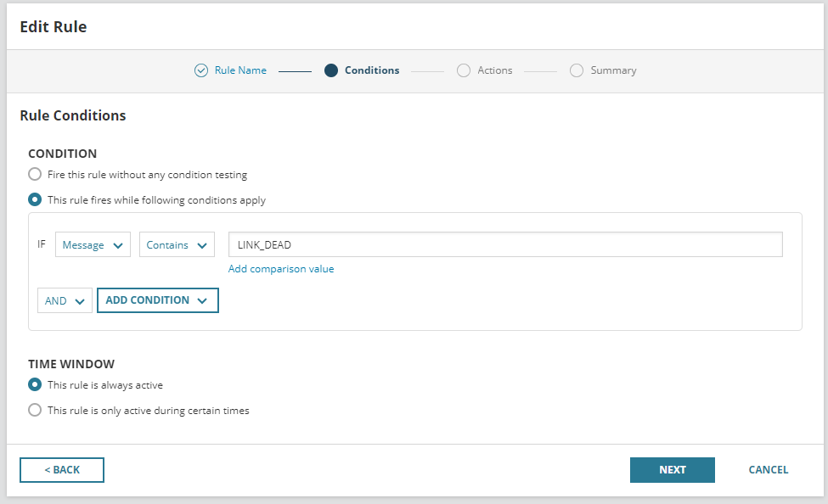Click the 'TIME WINDOW' section label
The image size is (828, 504).
pos(71,364)
